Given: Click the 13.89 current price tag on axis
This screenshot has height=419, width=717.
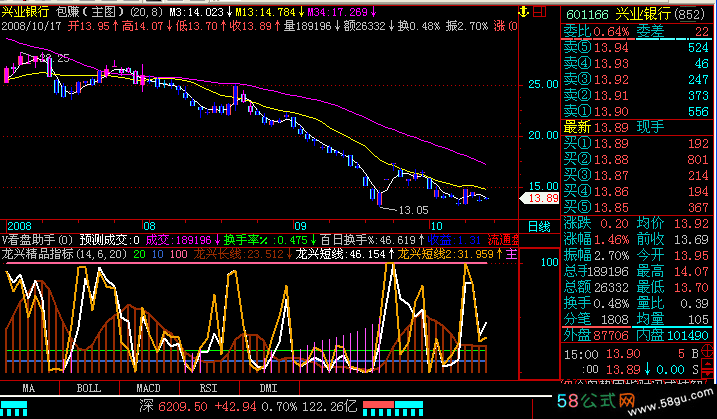Looking at the screenshot, I should pos(540,198).
